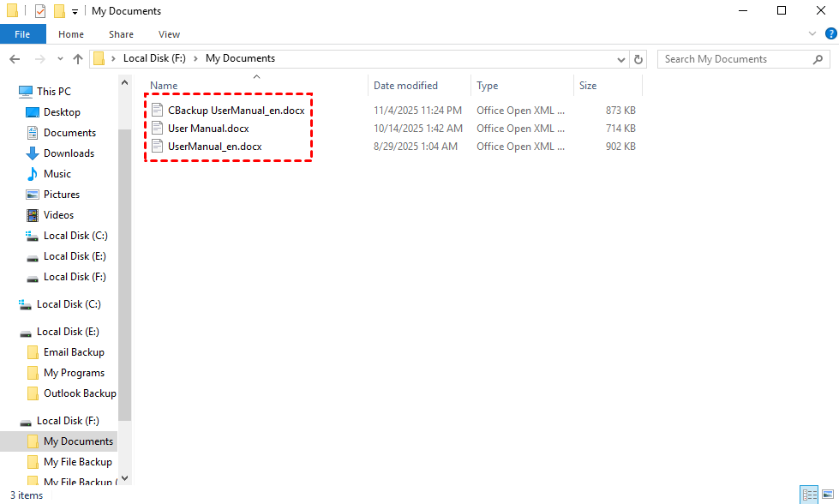Click the search magnifier icon
839x504 pixels.
point(818,59)
